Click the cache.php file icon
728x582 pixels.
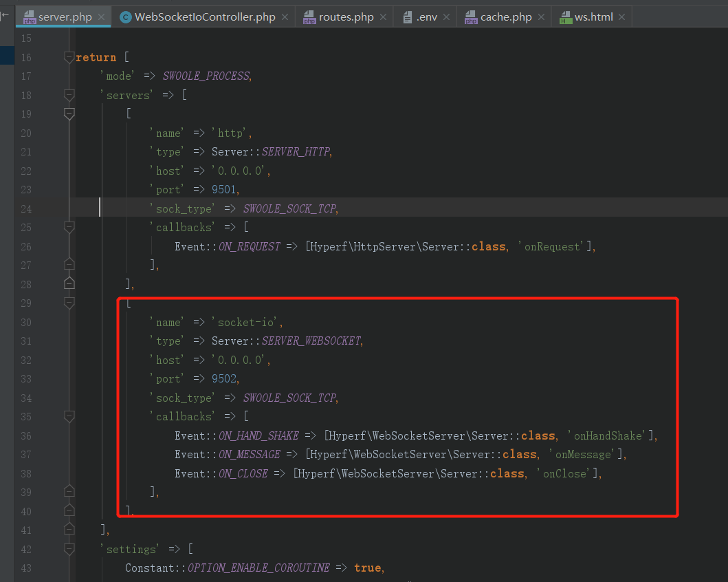pyautogui.click(x=471, y=17)
